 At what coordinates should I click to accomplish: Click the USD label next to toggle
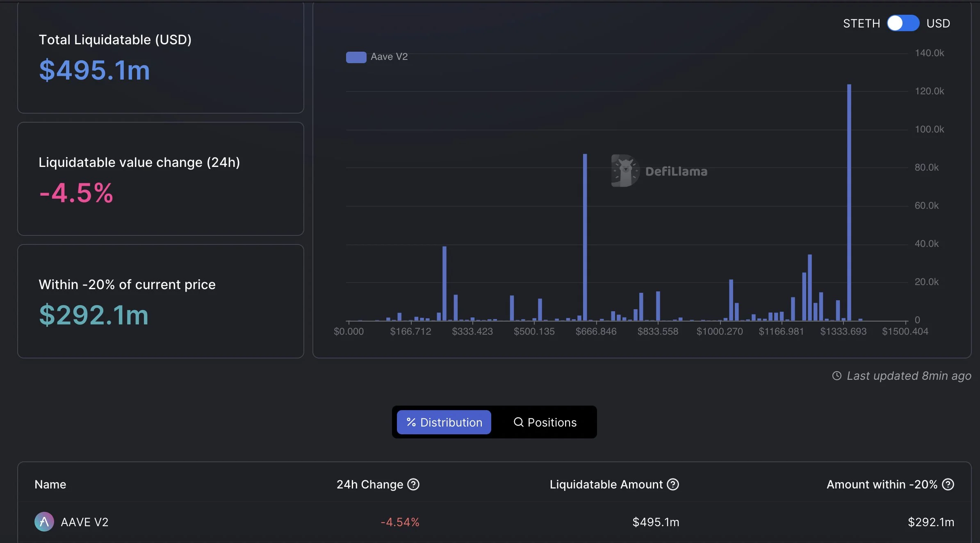point(938,23)
